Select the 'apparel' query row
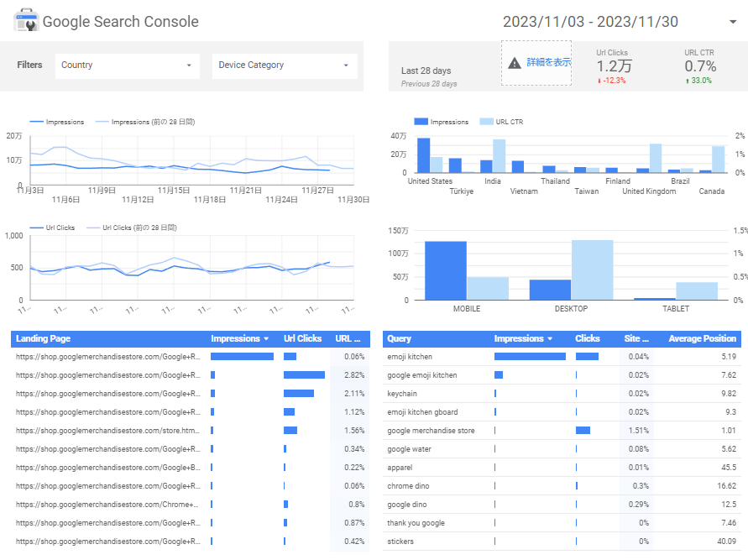This screenshot has height=560, width=748. pos(562,468)
